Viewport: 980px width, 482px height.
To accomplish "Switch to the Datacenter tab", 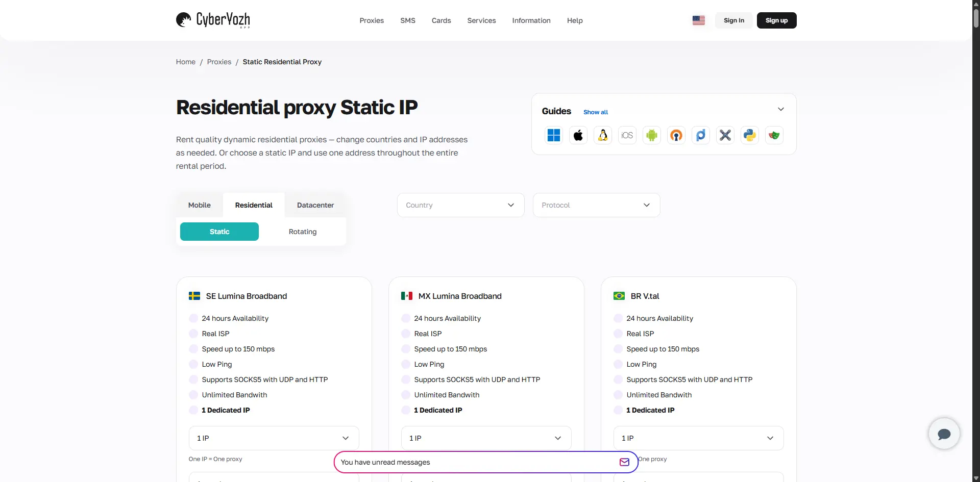I will coord(315,205).
